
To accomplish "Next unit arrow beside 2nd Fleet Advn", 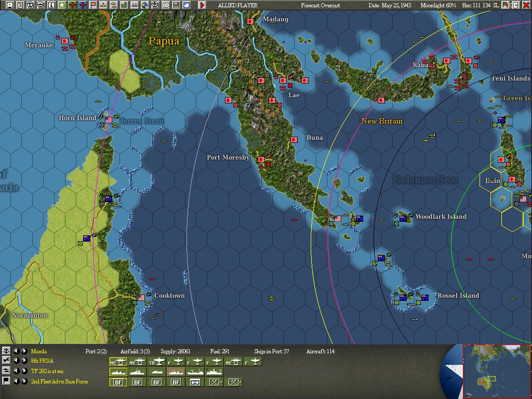I will pyautogui.click(x=24, y=381).
